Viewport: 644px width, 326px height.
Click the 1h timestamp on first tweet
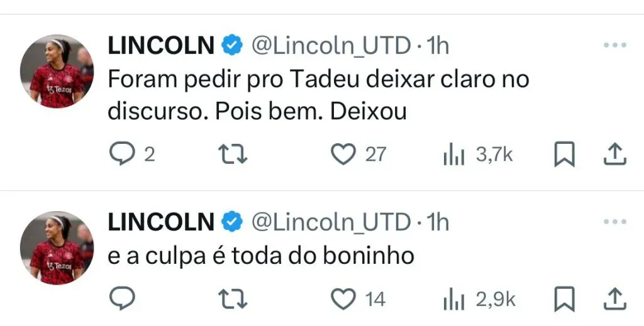(x=438, y=45)
